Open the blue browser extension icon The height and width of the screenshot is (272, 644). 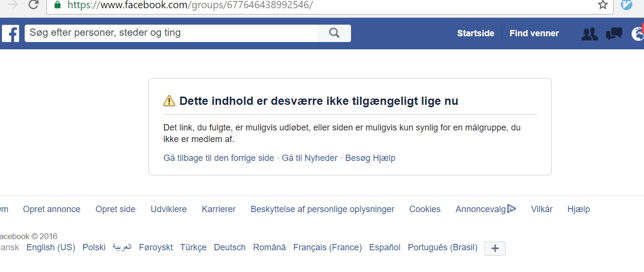[x=627, y=4]
